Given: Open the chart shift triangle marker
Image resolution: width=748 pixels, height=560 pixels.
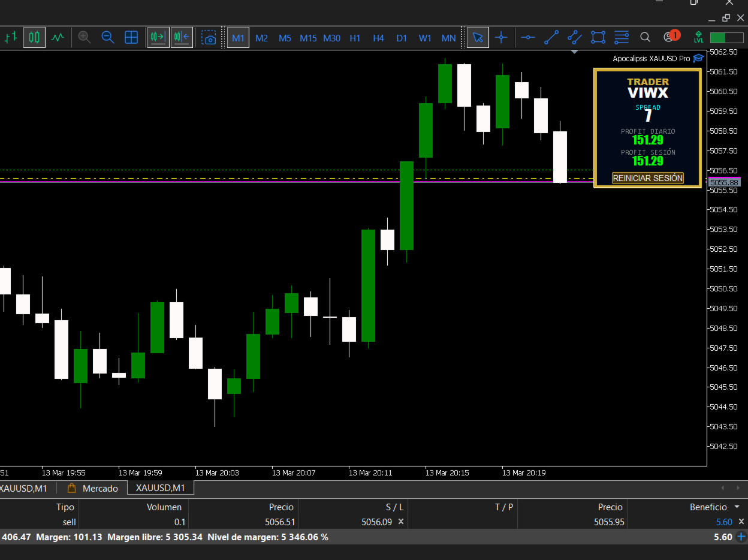Looking at the screenshot, I should point(575,52).
